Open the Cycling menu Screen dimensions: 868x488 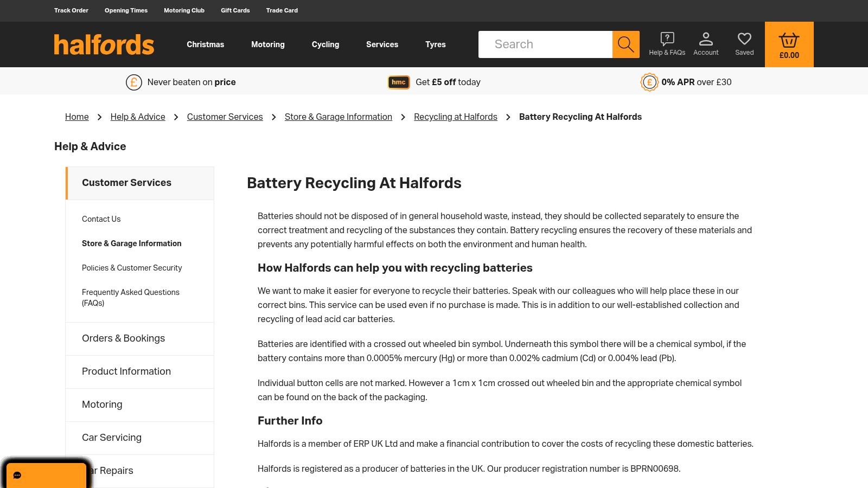[x=325, y=44]
